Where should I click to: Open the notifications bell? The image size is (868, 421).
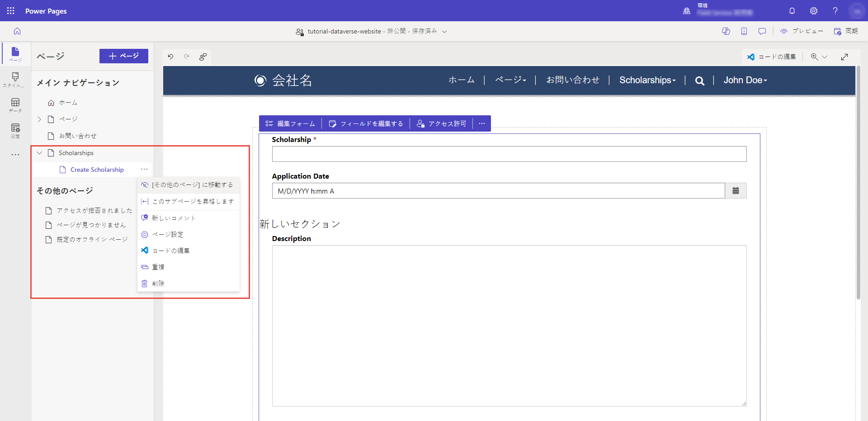[x=792, y=11]
